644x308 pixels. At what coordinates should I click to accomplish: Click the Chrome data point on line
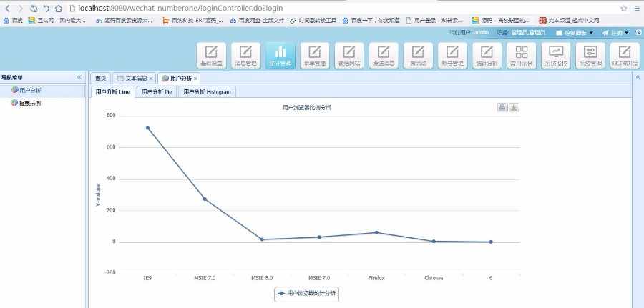click(434, 241)
